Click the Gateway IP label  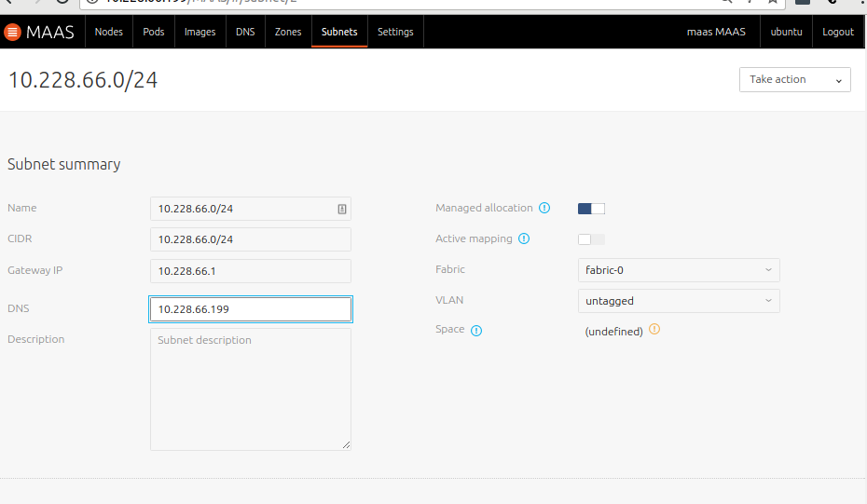point(34,270)
